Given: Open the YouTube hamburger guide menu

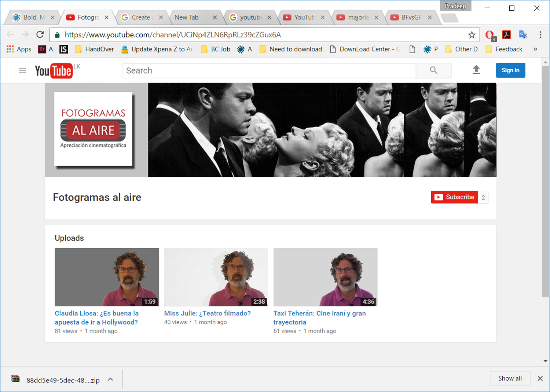Looking at the screenshot, I should tap(22, 70).
